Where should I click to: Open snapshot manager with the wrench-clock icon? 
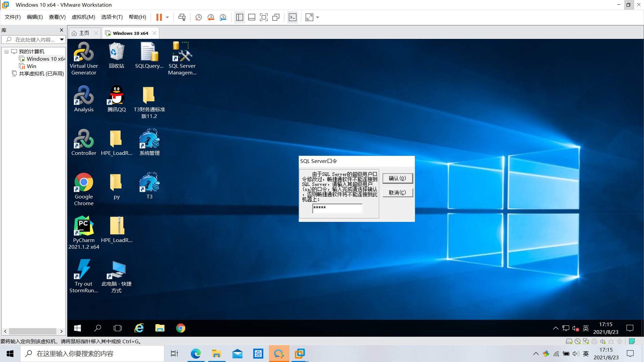point(223,17)
